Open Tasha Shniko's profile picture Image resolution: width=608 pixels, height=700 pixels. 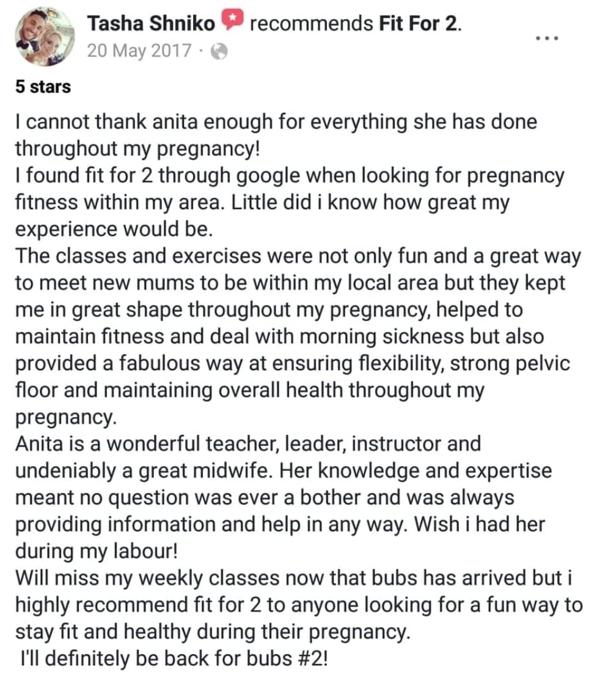pyautogui.click(x=44, y=37)
